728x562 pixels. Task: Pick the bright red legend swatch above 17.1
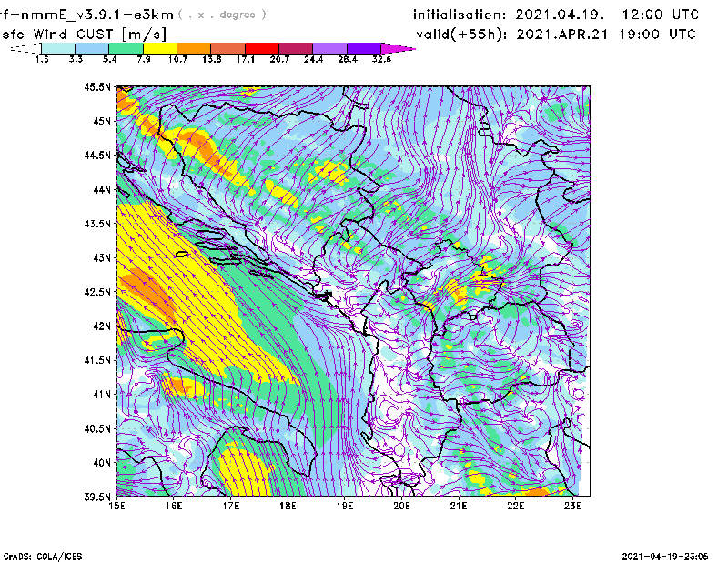click(x=262, y=48)
